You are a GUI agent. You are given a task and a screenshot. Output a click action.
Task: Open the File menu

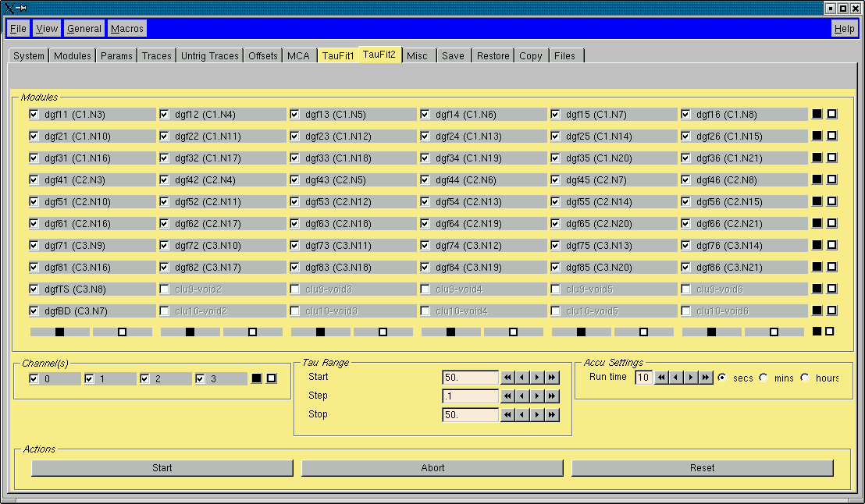(x=18, y=29)
